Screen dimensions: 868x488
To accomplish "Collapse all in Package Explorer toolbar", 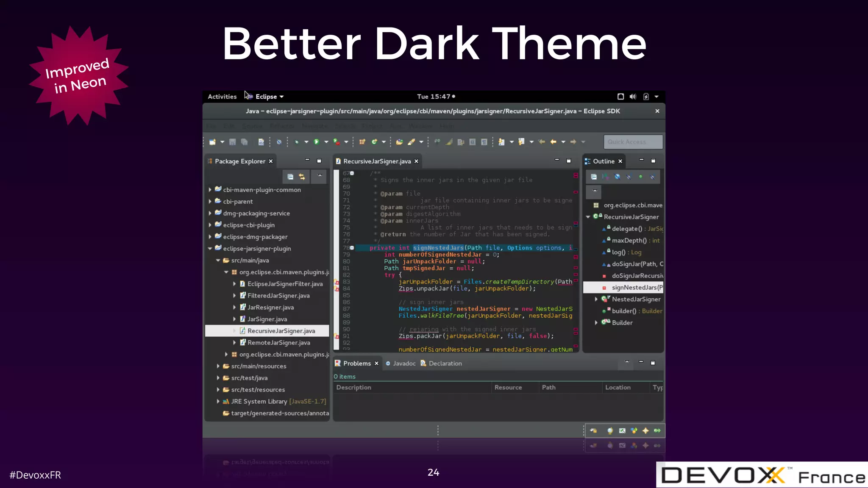I will (290, 177).
